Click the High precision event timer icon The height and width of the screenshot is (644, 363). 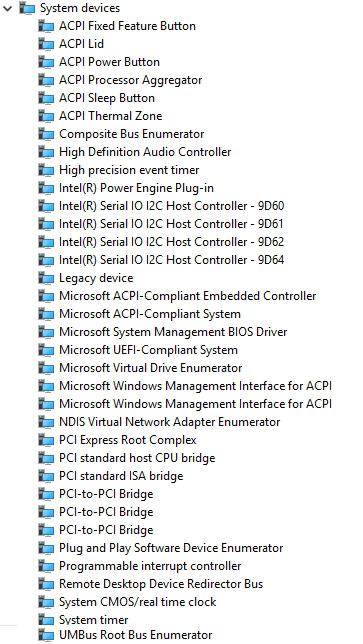click(46, 170)
